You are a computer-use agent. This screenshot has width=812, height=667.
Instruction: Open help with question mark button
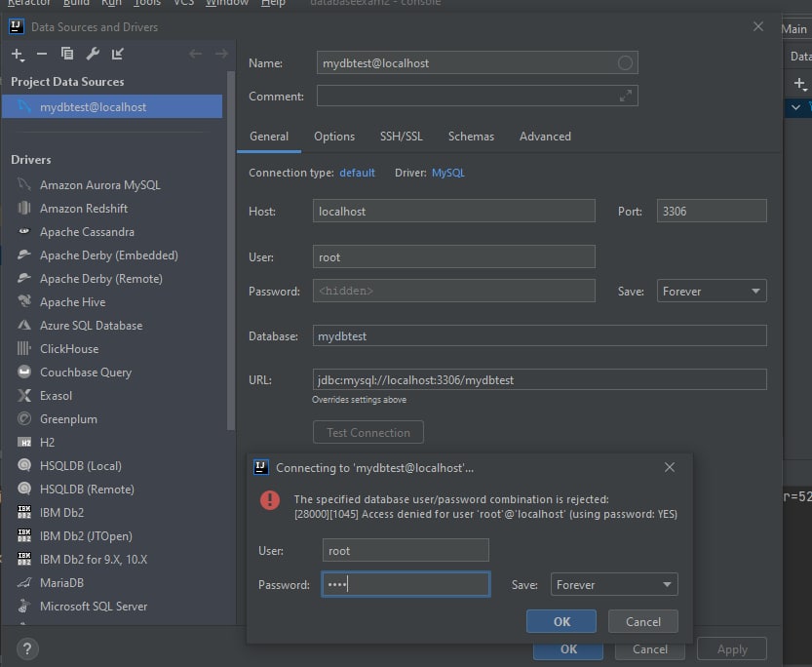(x=27, y=648)
